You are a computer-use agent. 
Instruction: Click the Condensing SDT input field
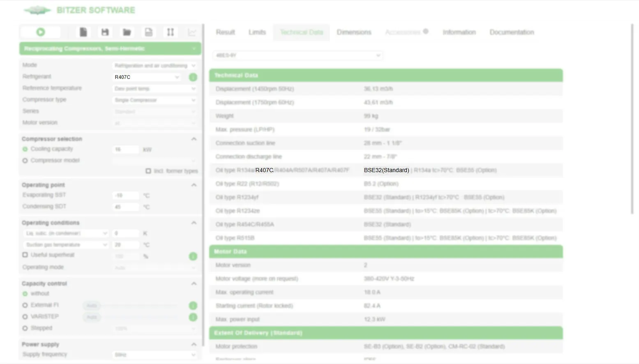click(x=126, y=207)
